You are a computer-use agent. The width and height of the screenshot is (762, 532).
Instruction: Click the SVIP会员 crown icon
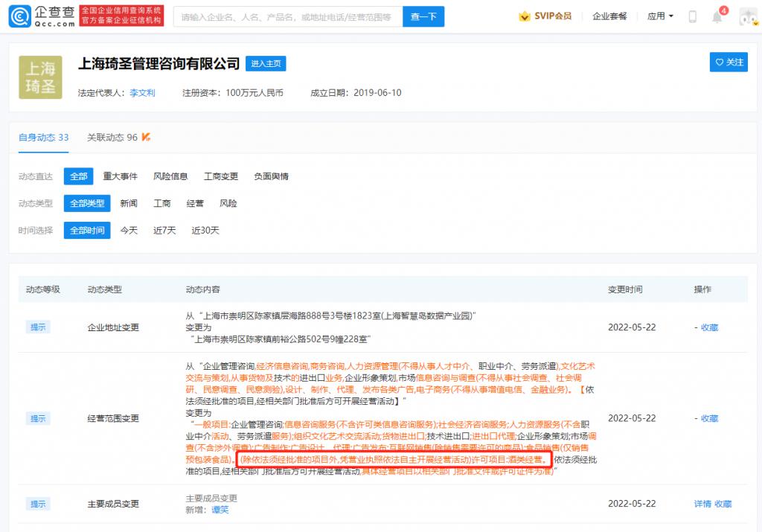tap(525, 16)
